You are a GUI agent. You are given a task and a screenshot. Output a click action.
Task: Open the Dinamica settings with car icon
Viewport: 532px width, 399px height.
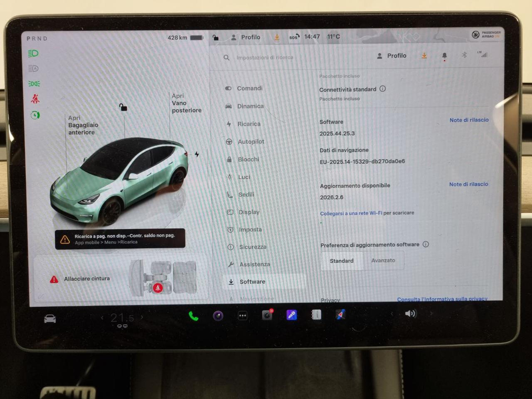[x=245, y=106]
